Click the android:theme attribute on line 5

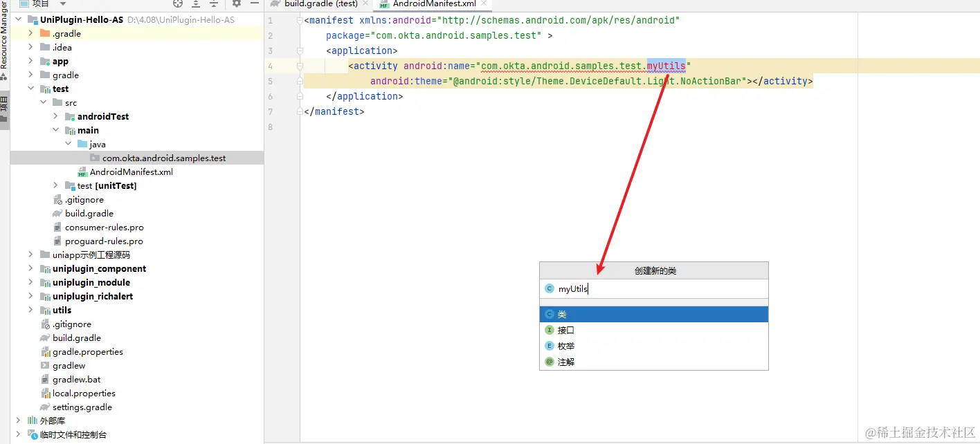pos(409,81)
